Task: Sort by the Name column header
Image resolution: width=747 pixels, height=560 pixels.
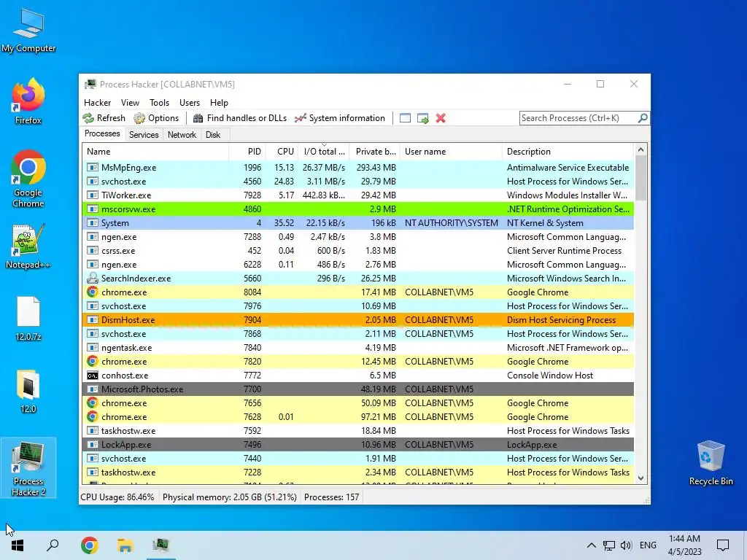Action: (x=155, y=152)
